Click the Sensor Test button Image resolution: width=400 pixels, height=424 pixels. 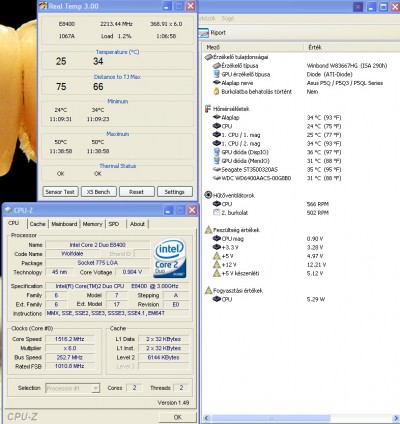click(x=60, y=192)
